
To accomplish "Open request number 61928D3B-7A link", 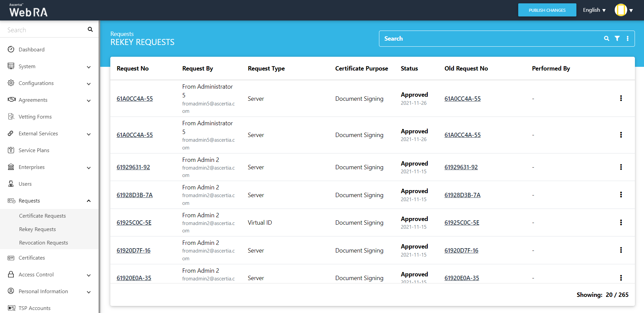I will (135, 195).
